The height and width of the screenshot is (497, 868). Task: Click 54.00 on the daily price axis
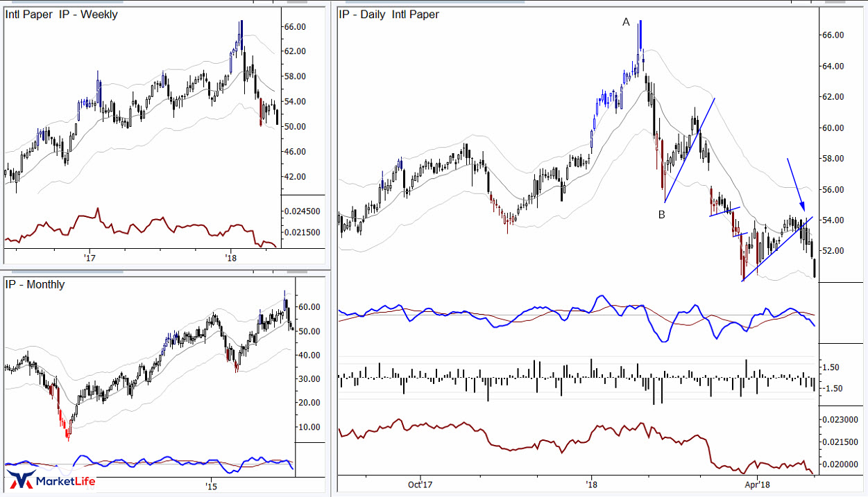[832, 220]
